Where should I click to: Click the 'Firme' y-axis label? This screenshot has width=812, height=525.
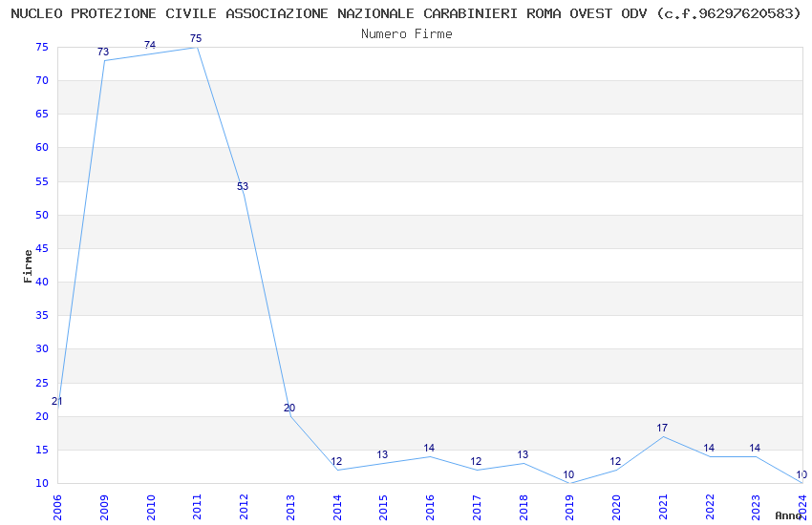point(28,266)
